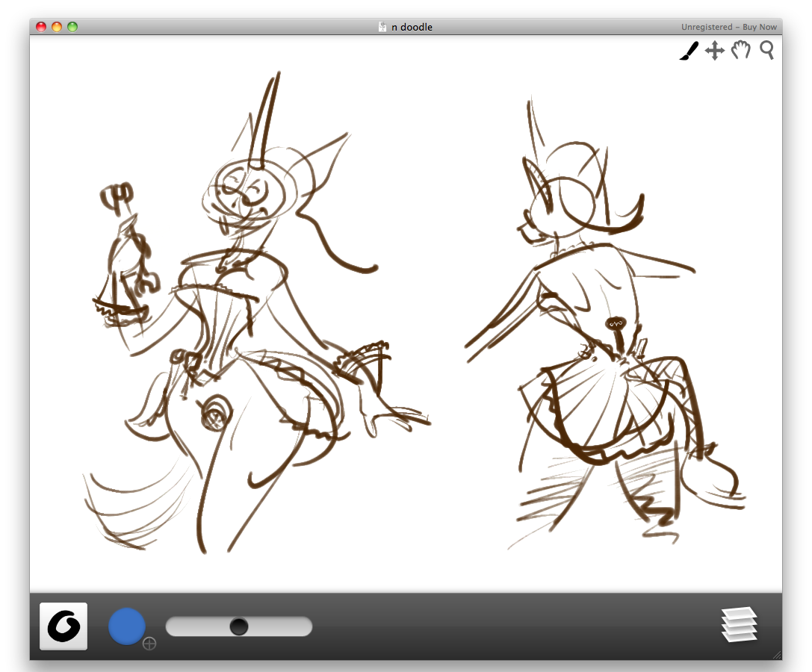Click the right end of the size slider

(305, 626)
